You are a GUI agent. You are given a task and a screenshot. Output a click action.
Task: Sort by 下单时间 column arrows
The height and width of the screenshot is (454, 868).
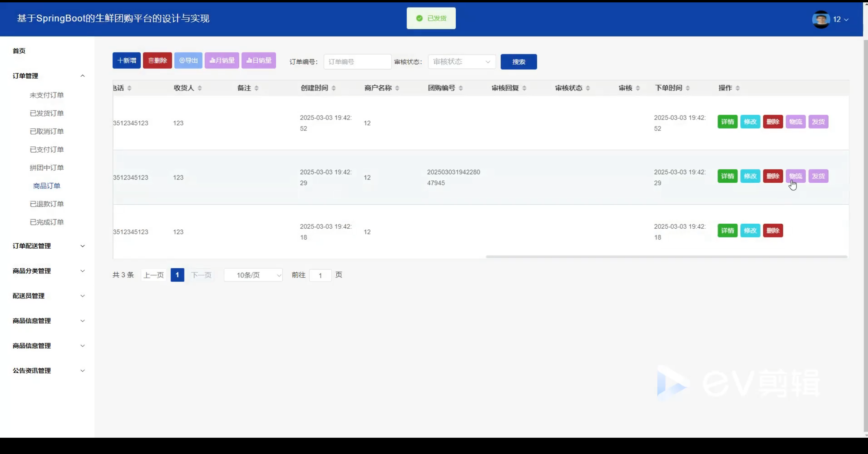[688, 88]
